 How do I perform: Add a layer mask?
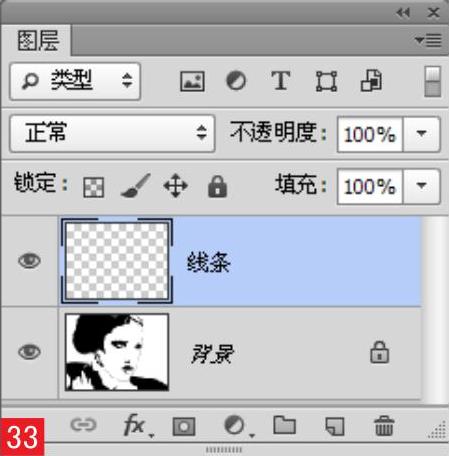(x=184, y=426)
